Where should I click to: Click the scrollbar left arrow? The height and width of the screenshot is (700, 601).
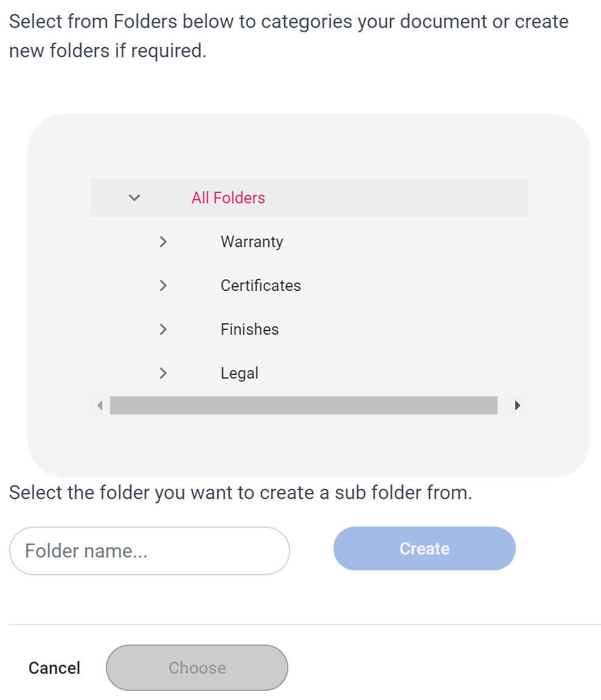click(x=100, y=405)
